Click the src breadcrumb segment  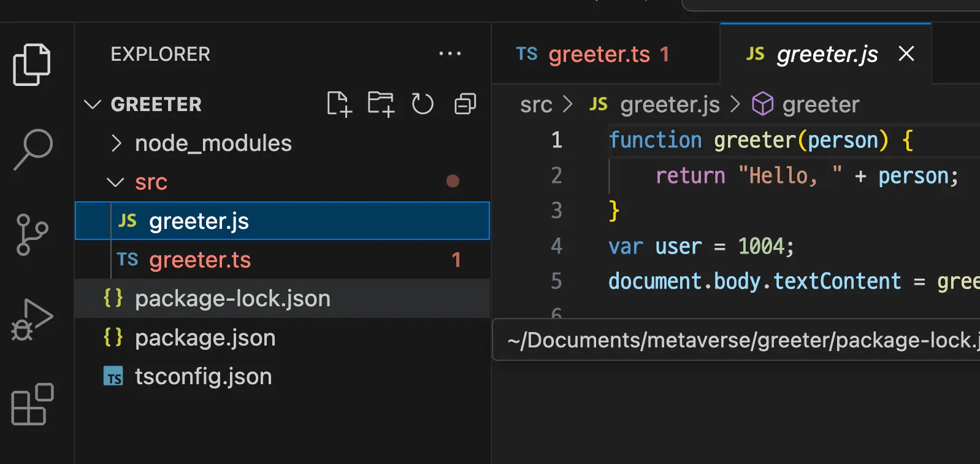[x=536, y=105]
